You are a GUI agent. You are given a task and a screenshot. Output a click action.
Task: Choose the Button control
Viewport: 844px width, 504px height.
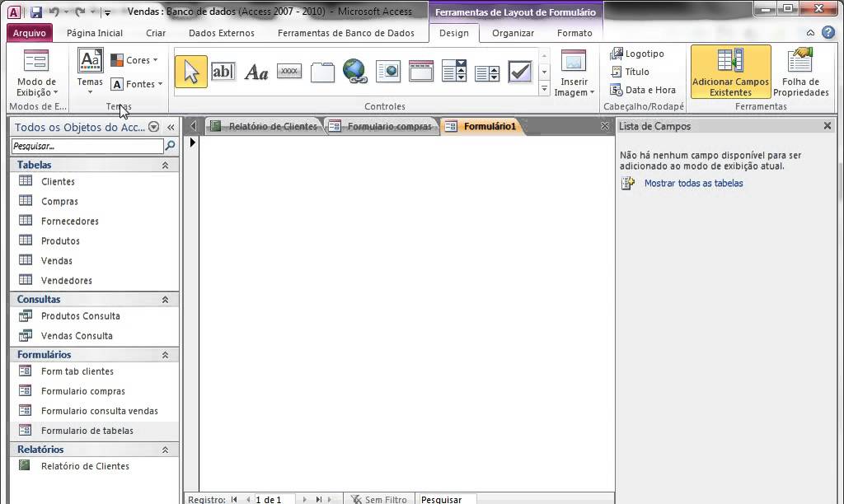coord(289,72)
